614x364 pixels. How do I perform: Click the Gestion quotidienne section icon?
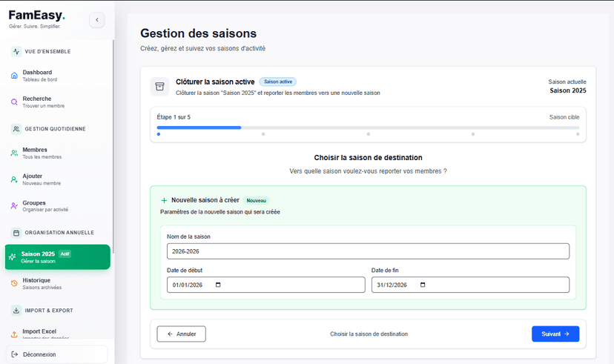16,129
